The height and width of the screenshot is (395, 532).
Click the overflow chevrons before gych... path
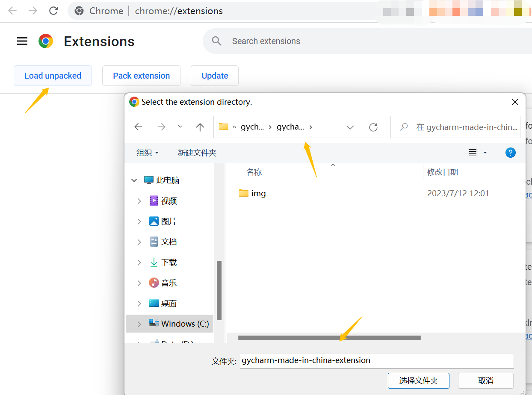click(x=234, y=127)
